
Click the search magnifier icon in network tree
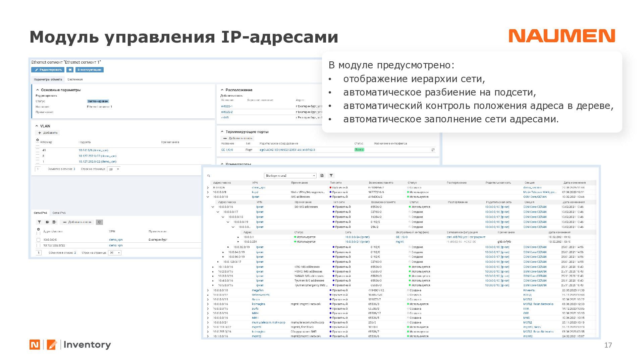[x=209, y=176]
